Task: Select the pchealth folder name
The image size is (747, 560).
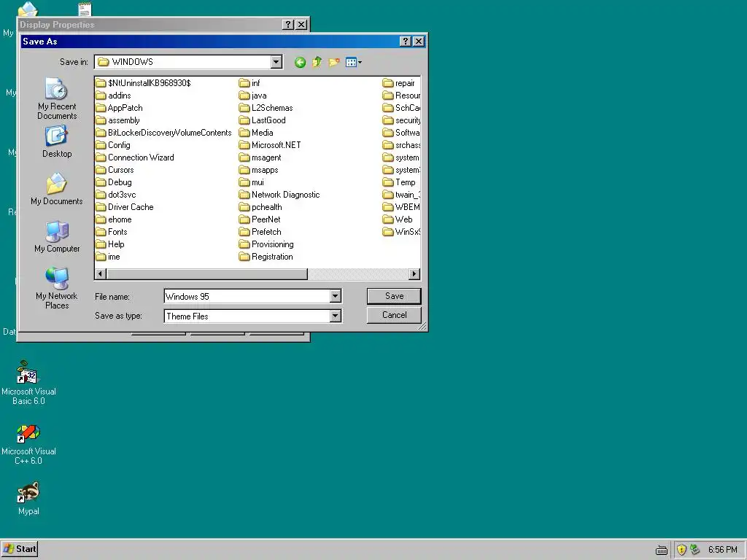Action: (267, 206)
